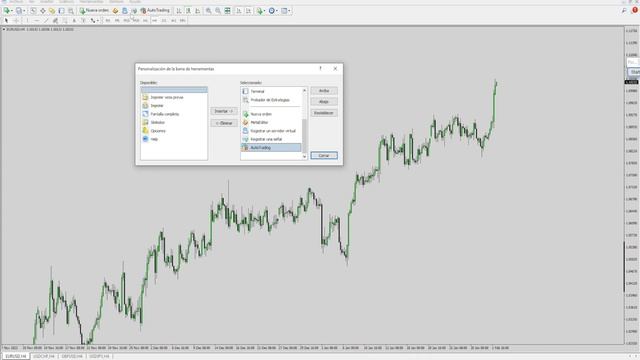Select the text label tool

(x=83, y=20)
